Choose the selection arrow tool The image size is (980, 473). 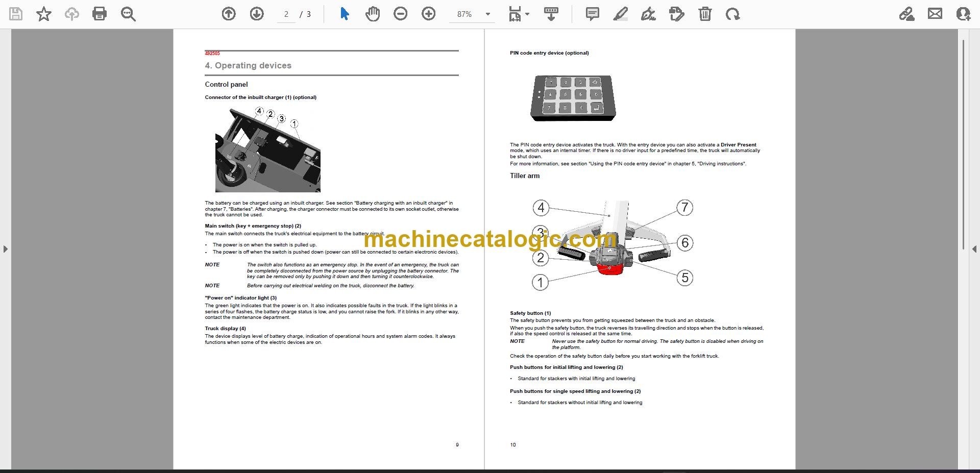[x=345, y=14]
